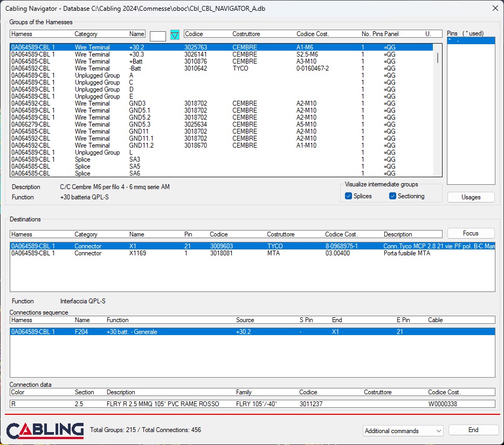This screenshot has height=445, width=504.
Task: Select the +30.3 wire terminal row
Action: tap(222, 54)
